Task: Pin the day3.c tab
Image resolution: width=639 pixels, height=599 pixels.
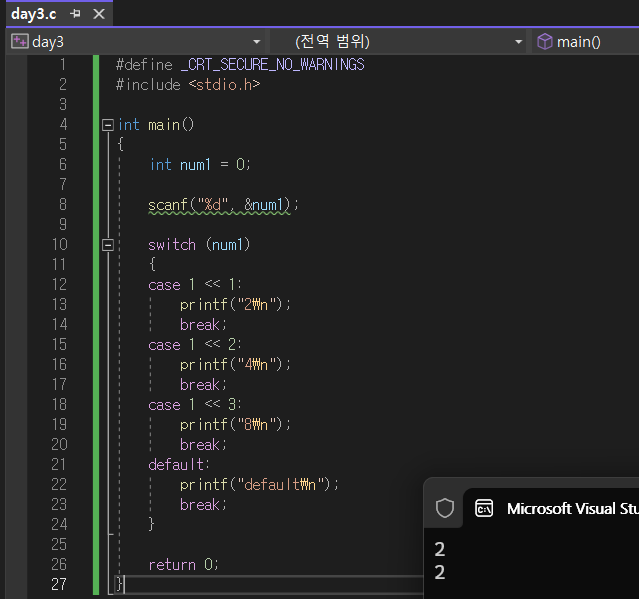Action: pos(75,14)
